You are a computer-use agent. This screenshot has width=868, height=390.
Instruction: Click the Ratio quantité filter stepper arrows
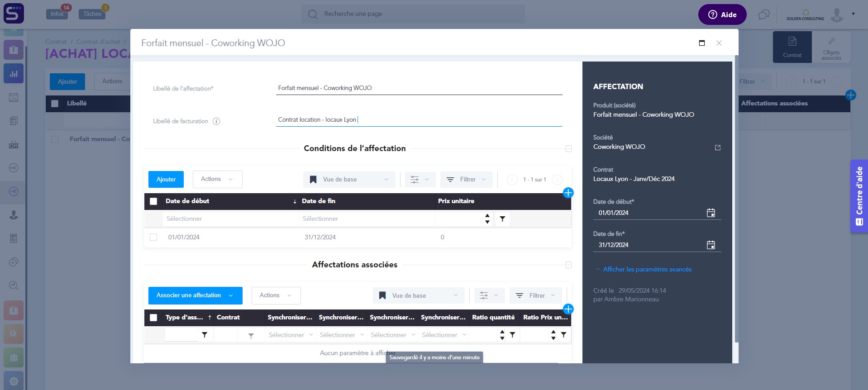502,335
